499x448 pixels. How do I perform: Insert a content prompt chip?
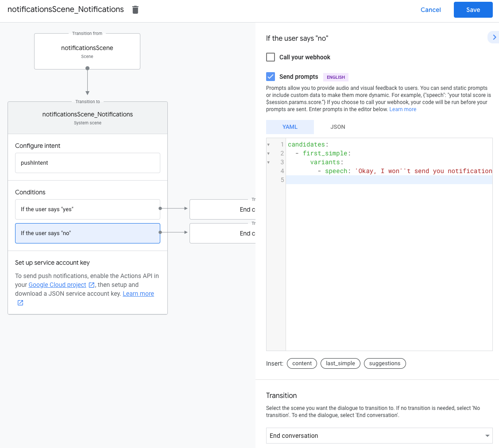tap(302, 363)
